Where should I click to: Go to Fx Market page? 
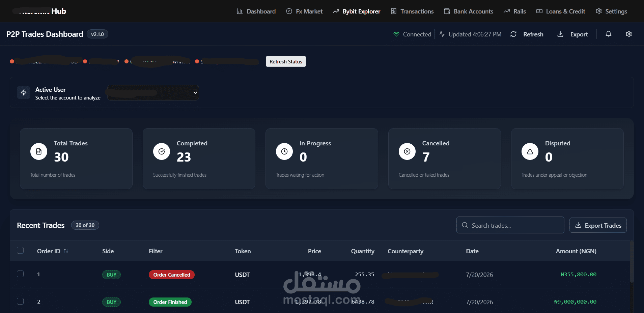(304, 11)
